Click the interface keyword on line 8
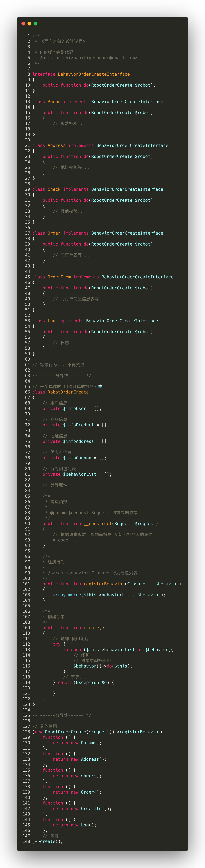Screen dimensions: 205x868 coord(44,74)
